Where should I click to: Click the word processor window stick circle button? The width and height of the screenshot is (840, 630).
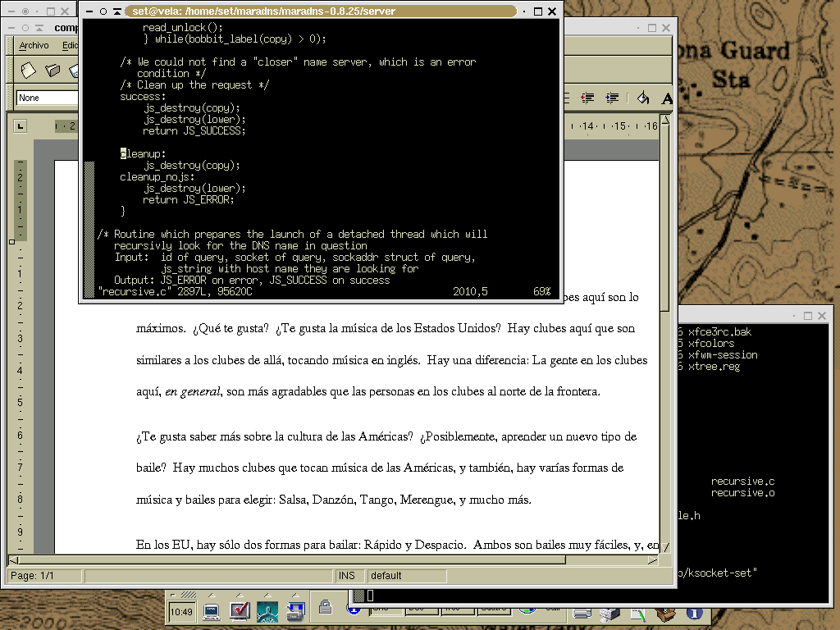pos(25,28)
